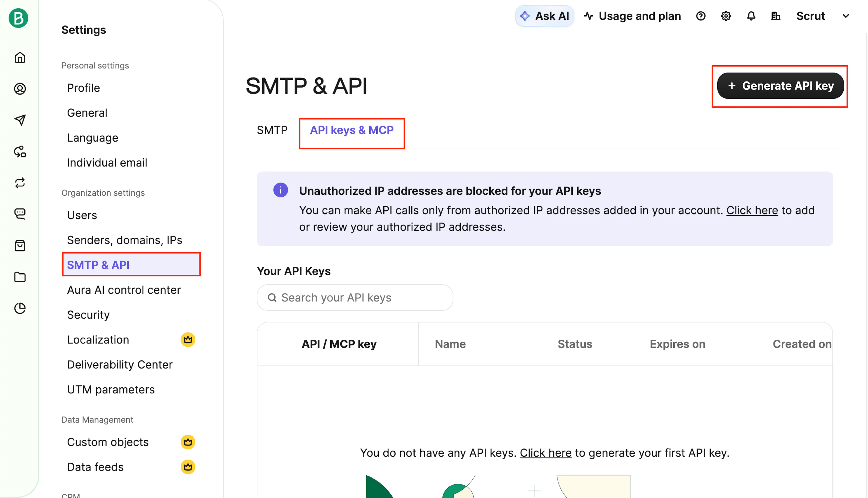Open Usage and plan
The image size is (868, 498).
tap(632, 16)
